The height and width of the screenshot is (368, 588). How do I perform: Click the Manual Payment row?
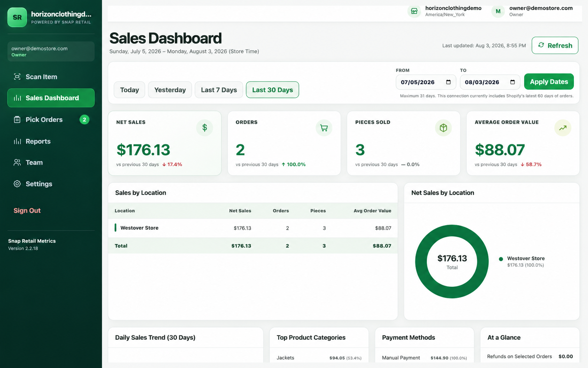click(425, 358)
